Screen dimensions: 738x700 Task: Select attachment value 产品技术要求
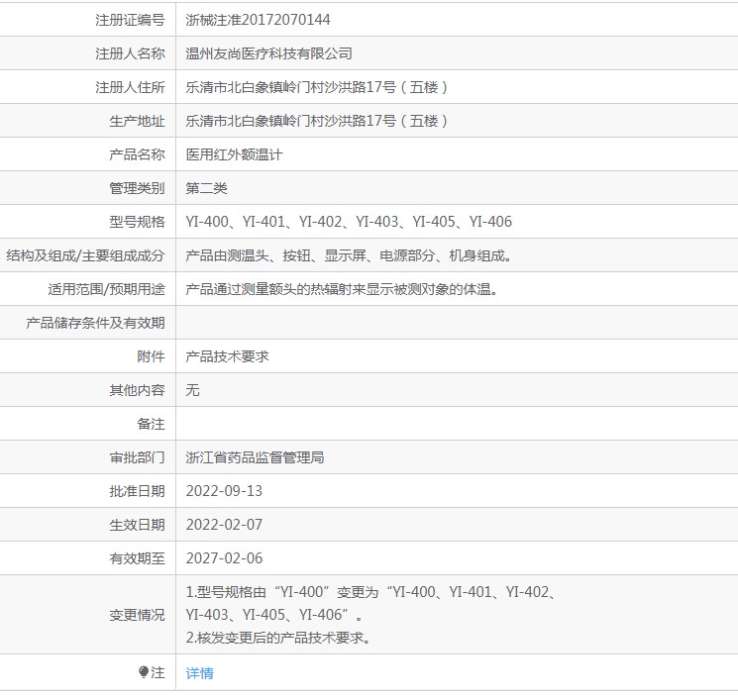point(227,356)
